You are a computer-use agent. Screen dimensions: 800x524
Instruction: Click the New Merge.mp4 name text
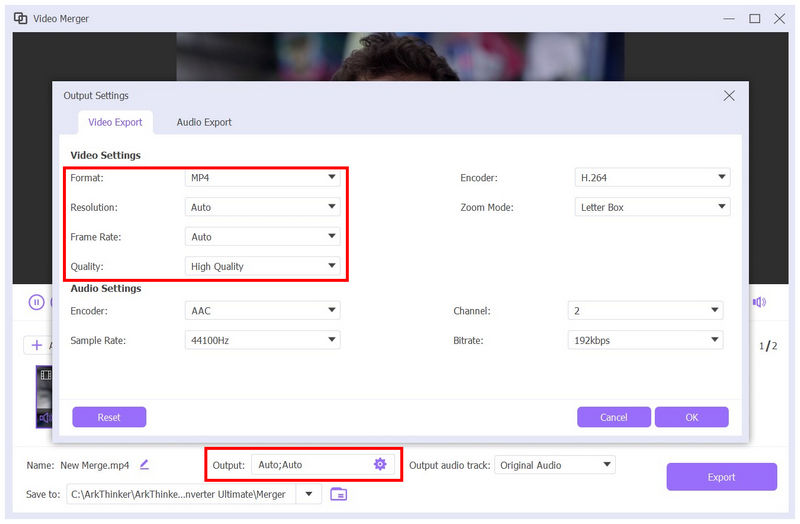click(x=95, y=465)
